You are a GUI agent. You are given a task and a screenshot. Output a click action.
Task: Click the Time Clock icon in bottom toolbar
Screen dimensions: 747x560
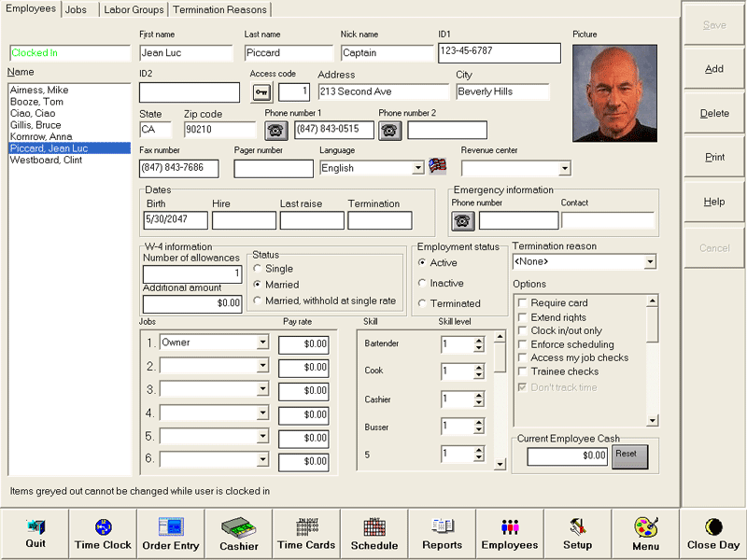103,534
